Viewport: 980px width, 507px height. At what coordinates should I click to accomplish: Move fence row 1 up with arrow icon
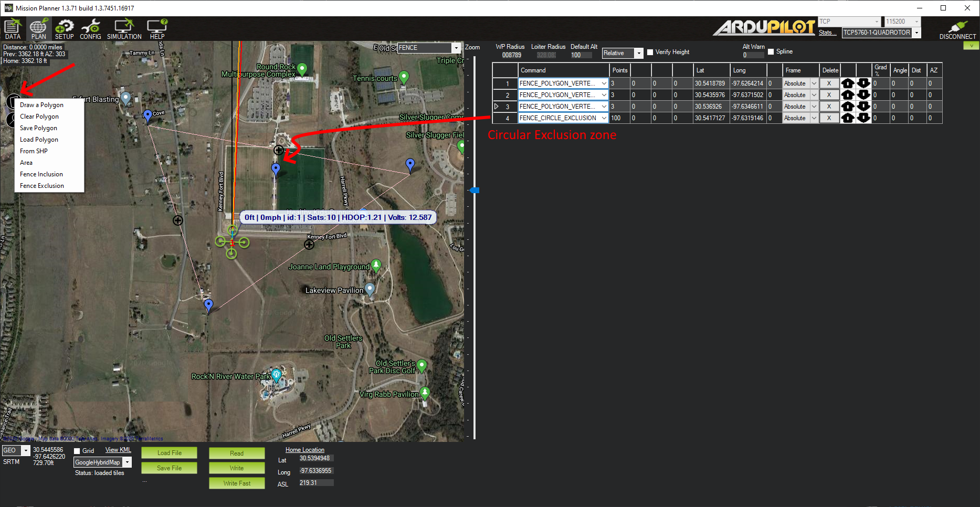click(x=848, y=83)
